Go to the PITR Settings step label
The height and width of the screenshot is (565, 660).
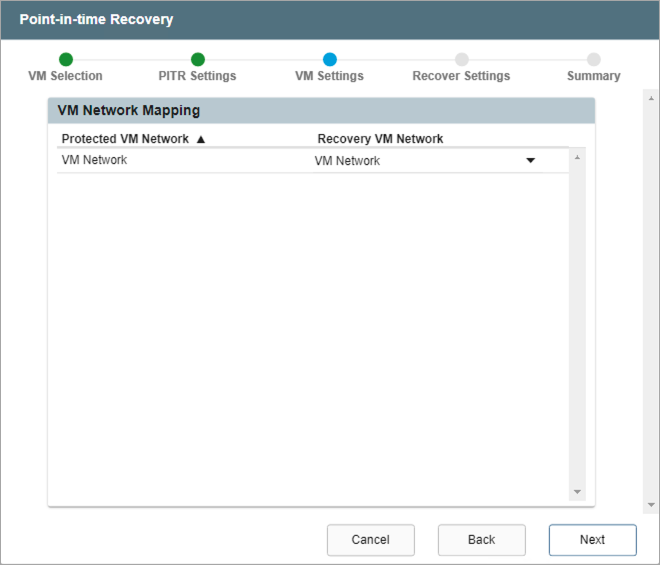[197, 76]
